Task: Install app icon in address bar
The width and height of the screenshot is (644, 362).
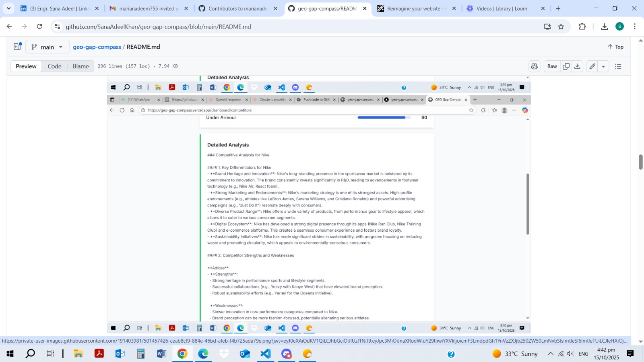Action: pos(547,27)
